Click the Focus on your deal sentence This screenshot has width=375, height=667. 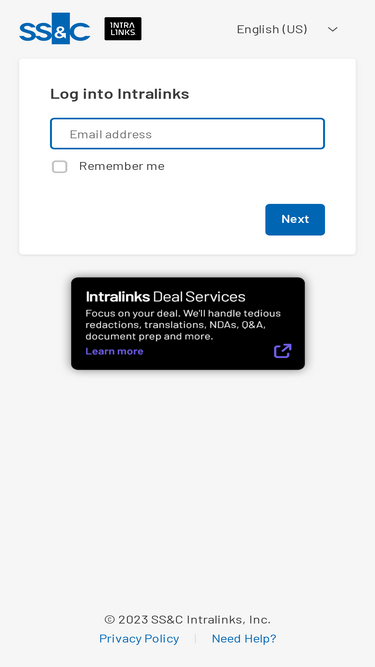pyautogui.click(x=133, y=314)
